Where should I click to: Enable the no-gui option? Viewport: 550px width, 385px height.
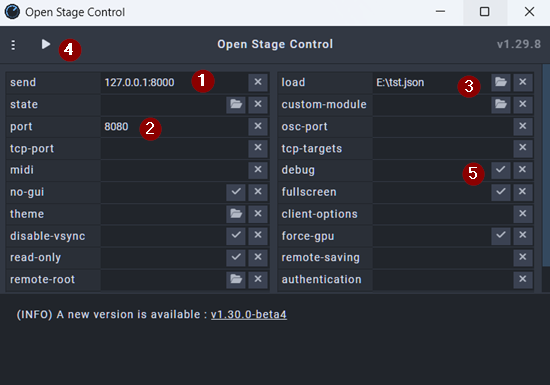point(236,191)
